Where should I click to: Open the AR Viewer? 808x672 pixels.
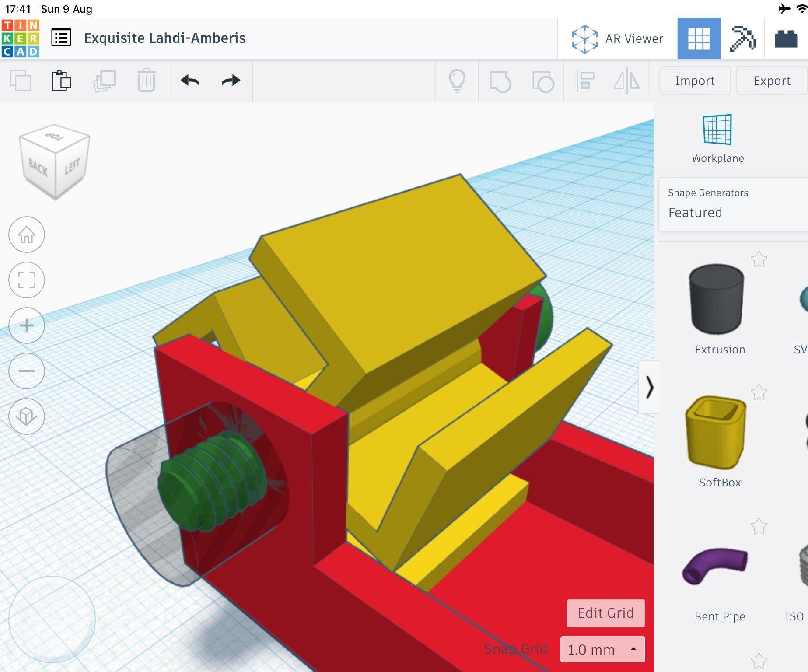[617, 39]
